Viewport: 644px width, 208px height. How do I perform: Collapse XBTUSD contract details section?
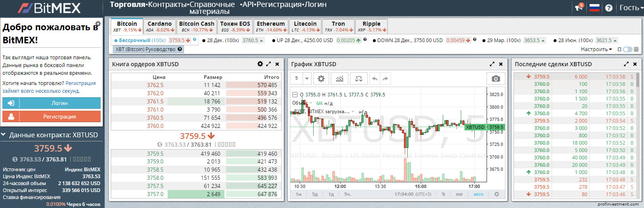pyautogui.click(x=3, y=134)
